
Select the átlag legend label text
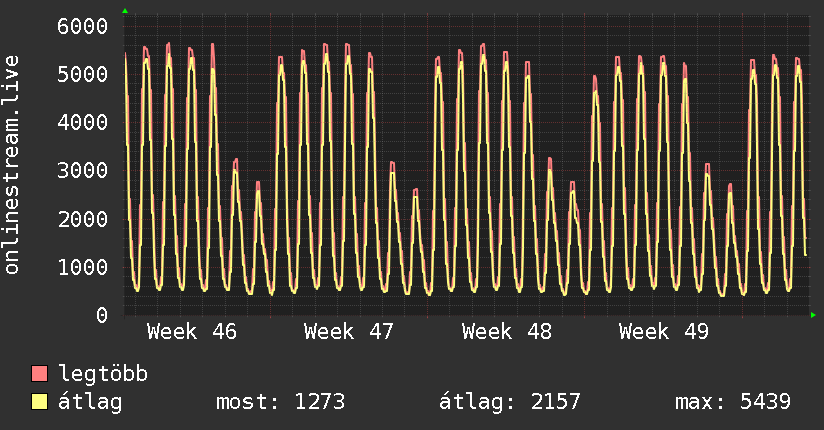90,403
